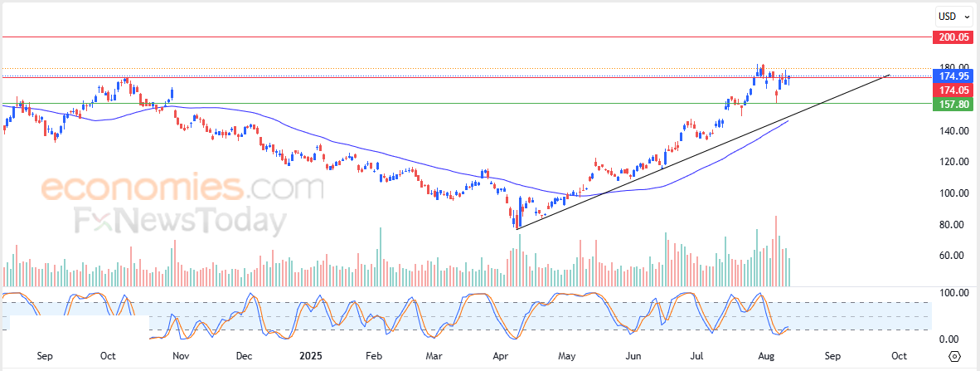Click the Apr month label on time axis
The image size is (980, 371).
[500, 356]
